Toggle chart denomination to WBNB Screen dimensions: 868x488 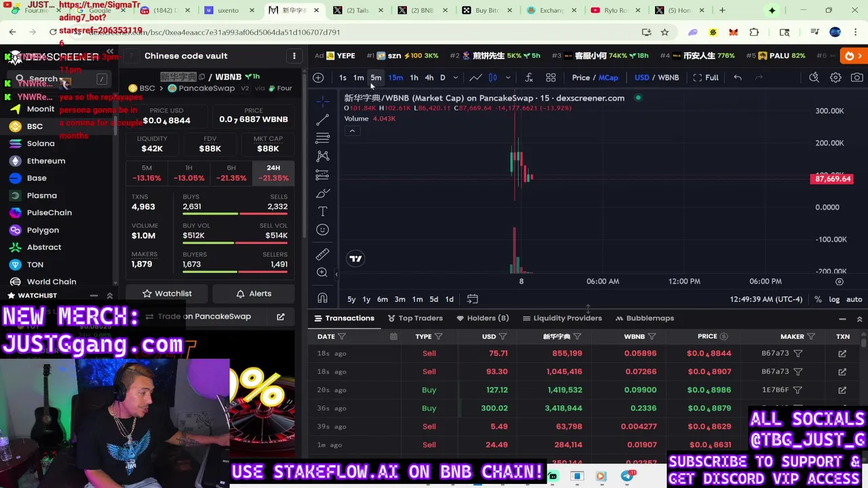[668, 77]
